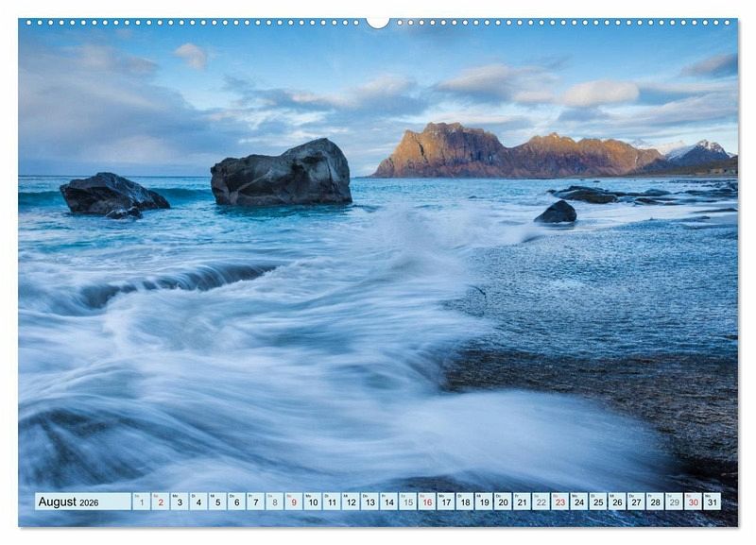Pick date 5 in the calendar row
Screen dimensions: 756x545
coord(217,502)
